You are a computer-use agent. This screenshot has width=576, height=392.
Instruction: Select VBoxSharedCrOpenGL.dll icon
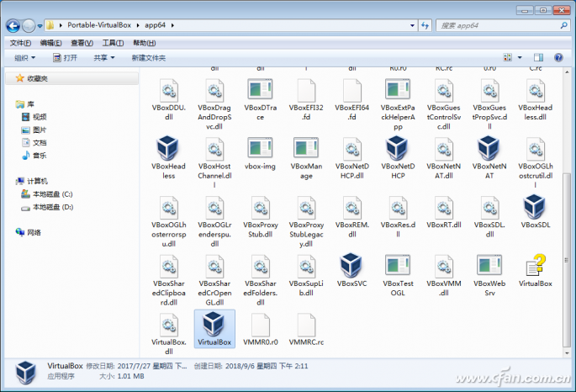click(x=214, y=267)
